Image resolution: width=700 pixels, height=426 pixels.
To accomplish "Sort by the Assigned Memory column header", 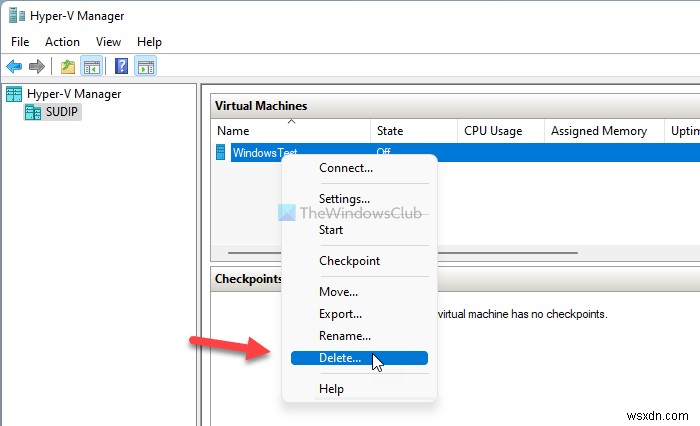I will 604,131.
